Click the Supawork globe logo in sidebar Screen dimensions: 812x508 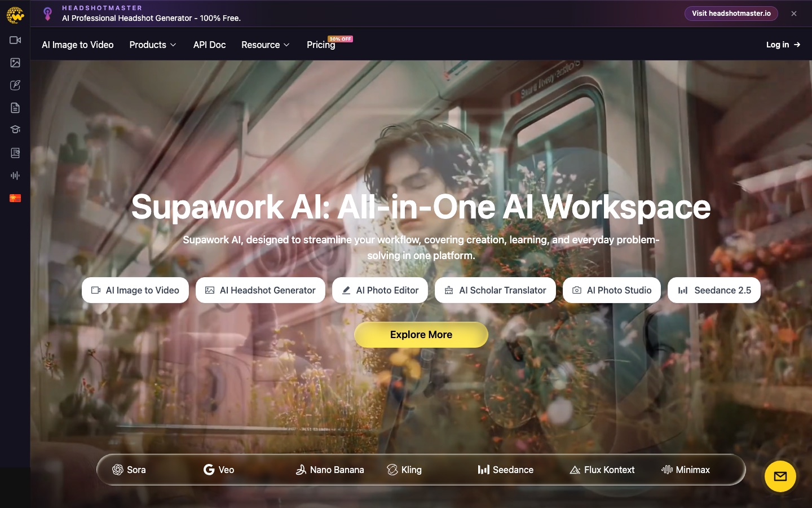click(15, 15)
